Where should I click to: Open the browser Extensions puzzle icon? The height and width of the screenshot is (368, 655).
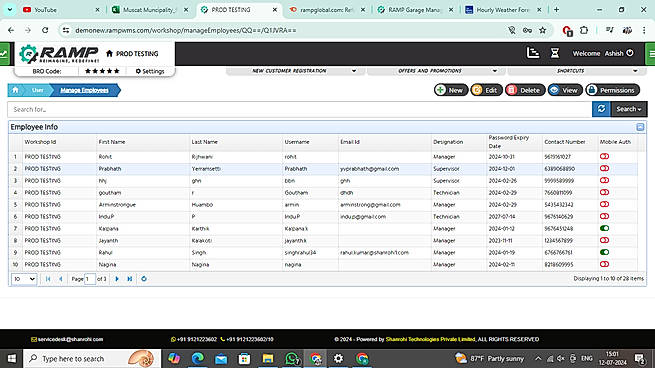[584, 30]
